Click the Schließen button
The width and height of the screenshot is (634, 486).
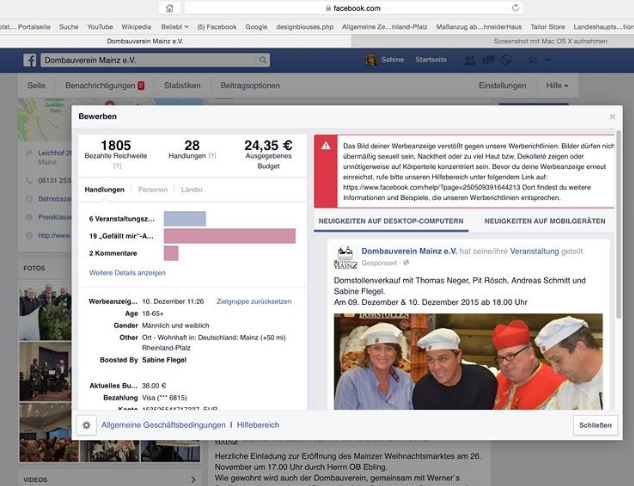tap(595, 425)
